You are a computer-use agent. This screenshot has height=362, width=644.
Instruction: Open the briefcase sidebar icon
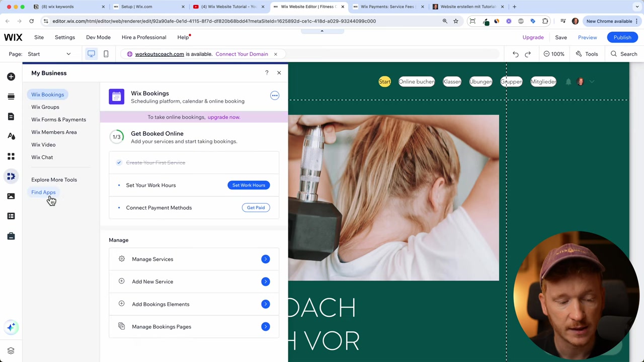(x=11, y=236)
